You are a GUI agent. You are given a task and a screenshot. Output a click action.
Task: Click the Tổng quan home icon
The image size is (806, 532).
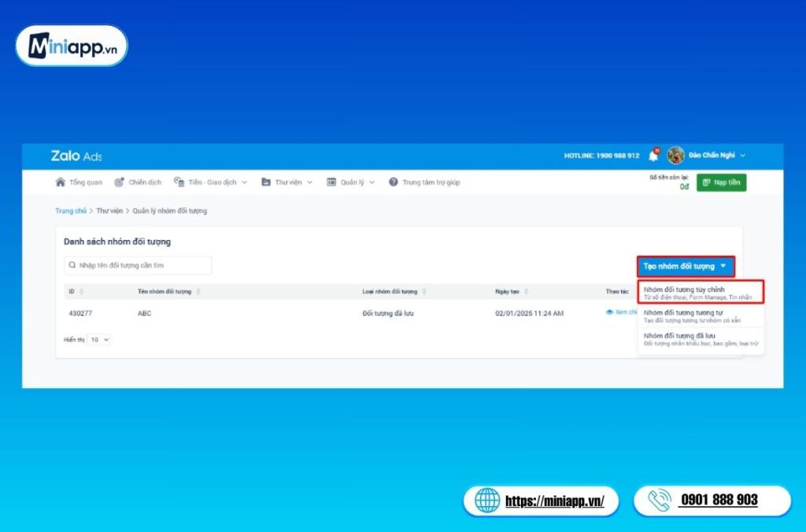[60, 182]
